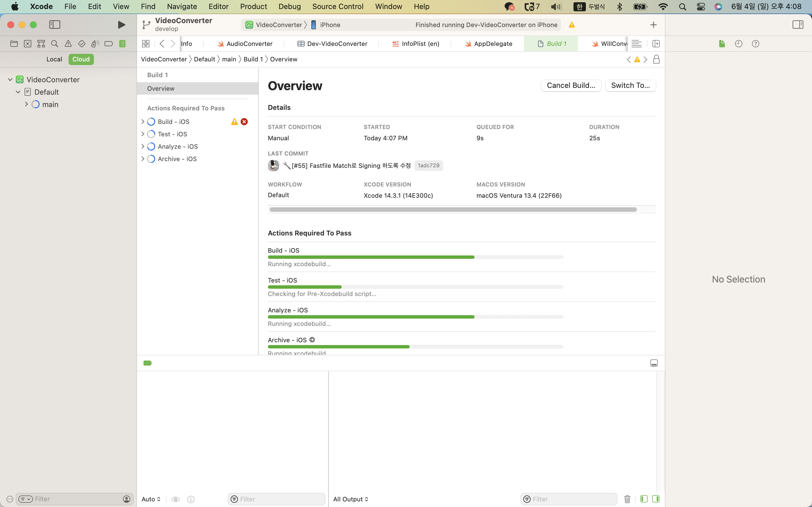This screenshot has width=812, height=507.
Task: Hide the debug area with the bottom panel toggle
Action: [x=654, y=363]
